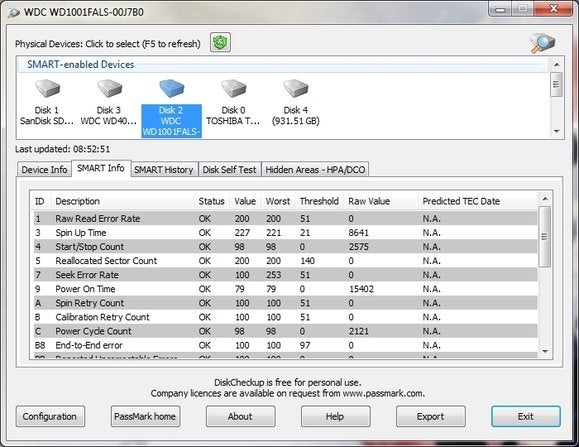Click the Help button
579x447 pixels.
point(336,416)
